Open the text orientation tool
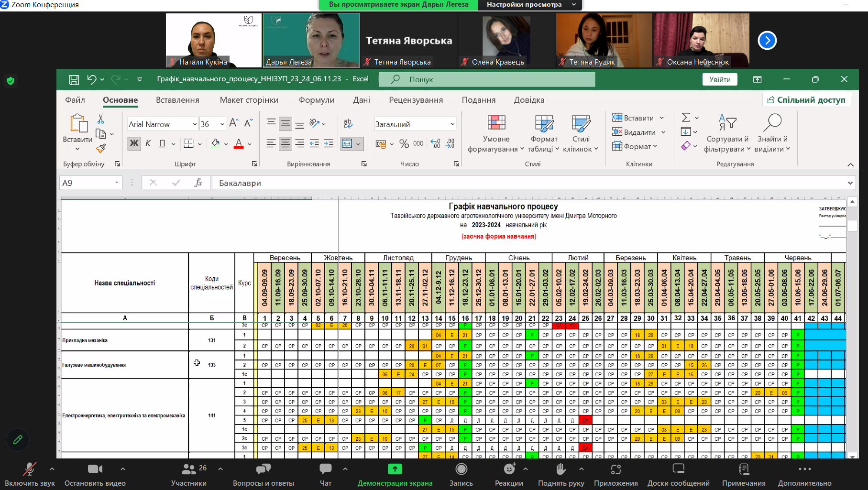 click(x=315, y=123)
